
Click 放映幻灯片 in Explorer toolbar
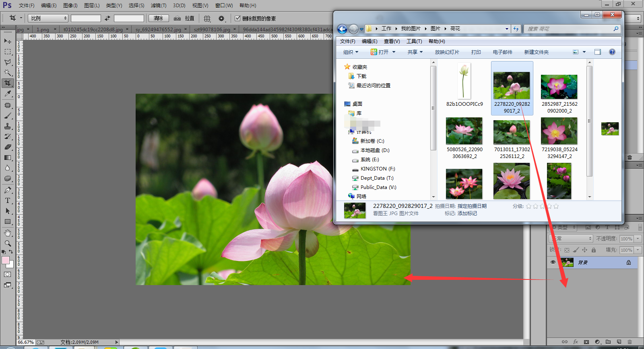(447, 52)
